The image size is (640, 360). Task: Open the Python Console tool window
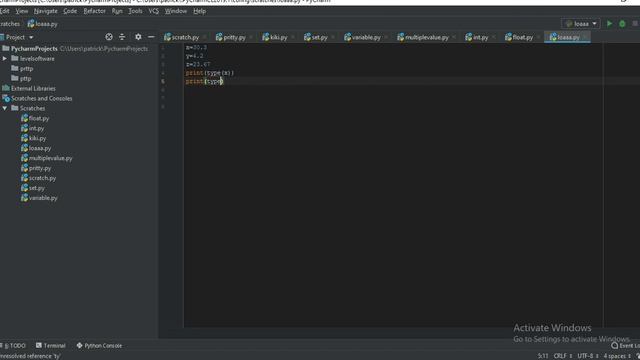click(99, 346)
